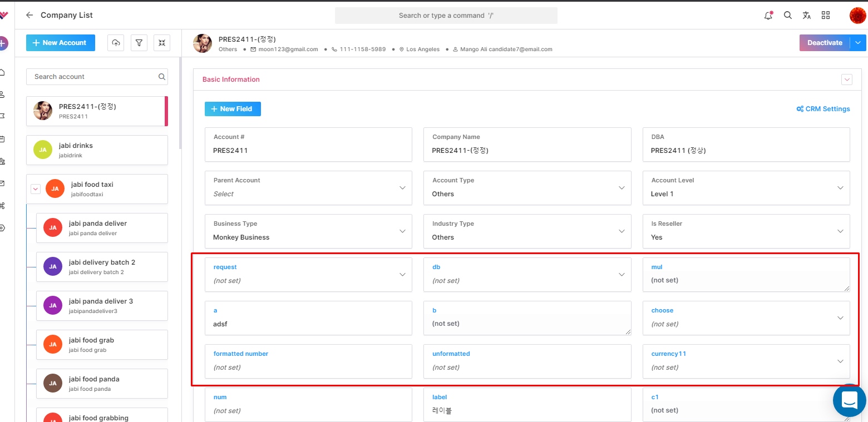This screenshot has height=422, width=868.
Task: Focus the top command search bar
Action: [x=446, y=16]
